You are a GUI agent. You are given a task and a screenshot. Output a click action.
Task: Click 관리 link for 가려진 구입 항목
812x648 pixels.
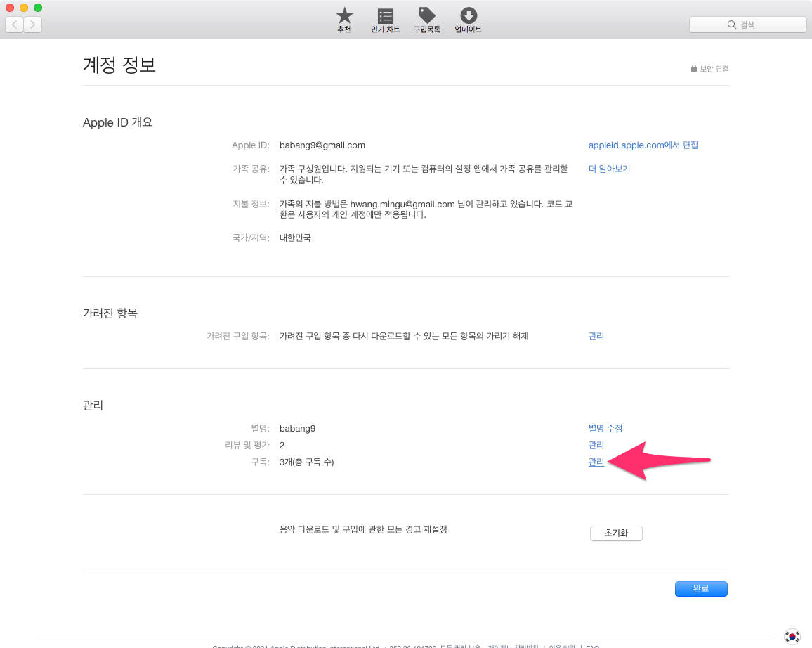pos(596,336)
